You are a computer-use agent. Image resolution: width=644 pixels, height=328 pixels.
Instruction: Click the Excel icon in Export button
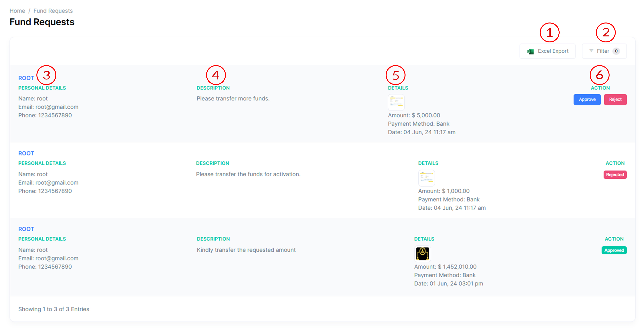530,51
